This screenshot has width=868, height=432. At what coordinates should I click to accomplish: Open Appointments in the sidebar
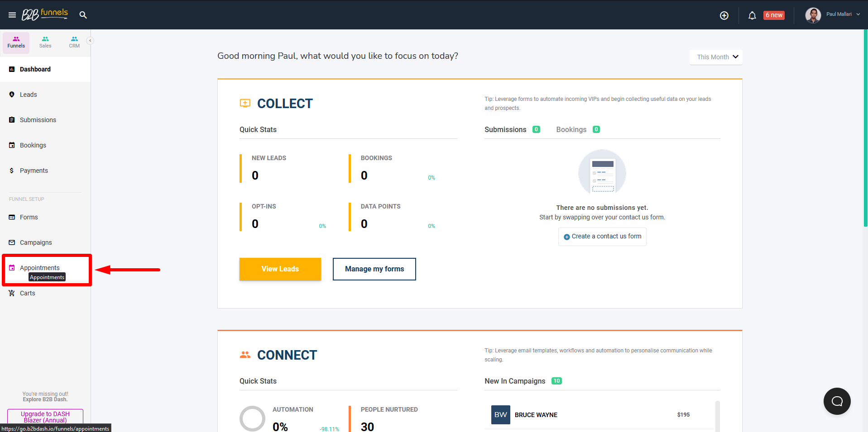tap(45, 268)
